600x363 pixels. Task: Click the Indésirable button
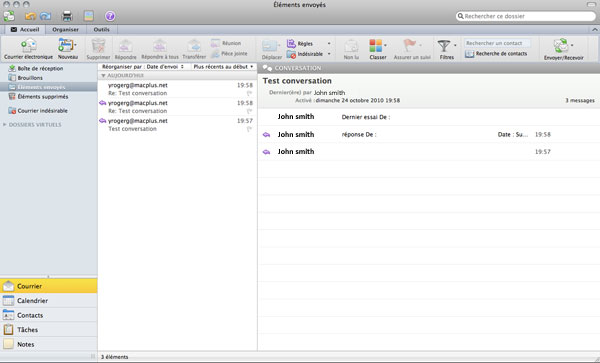pyautogui.click(x=305, y=54)
